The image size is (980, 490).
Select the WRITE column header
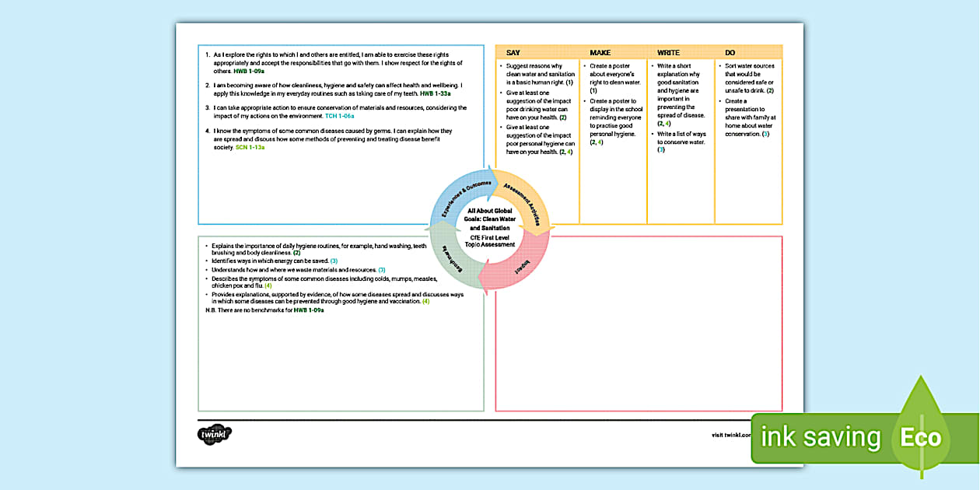668,53
